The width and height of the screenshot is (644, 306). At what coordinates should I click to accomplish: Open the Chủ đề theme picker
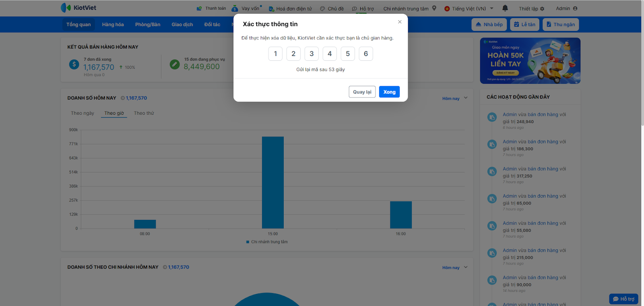(332, 8)
